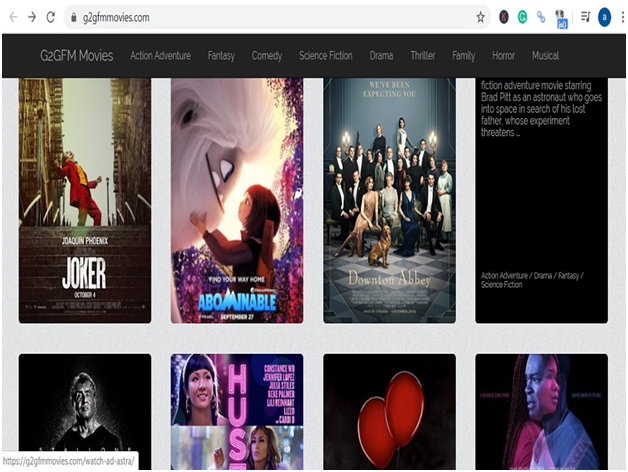628x472 pixels.
Task: Open the Drama category
Action: (381, 55)
